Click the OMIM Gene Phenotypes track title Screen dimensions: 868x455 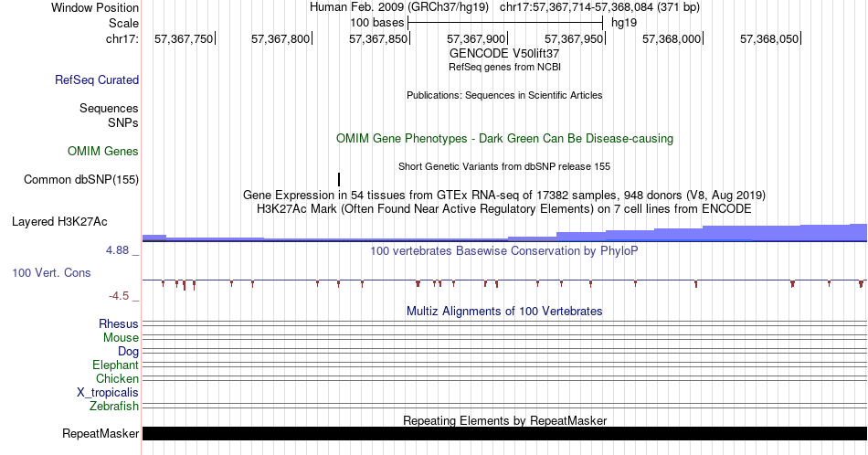tap(504, 138)
